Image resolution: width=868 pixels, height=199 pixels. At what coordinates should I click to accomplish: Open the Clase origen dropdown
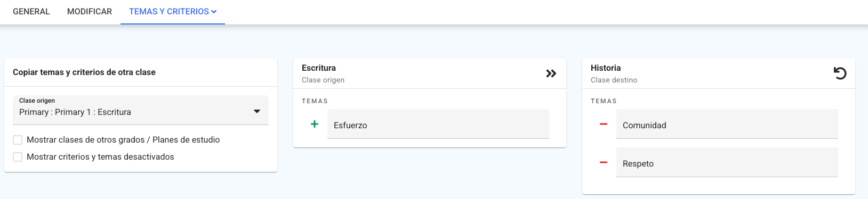(x=141, y=111)
